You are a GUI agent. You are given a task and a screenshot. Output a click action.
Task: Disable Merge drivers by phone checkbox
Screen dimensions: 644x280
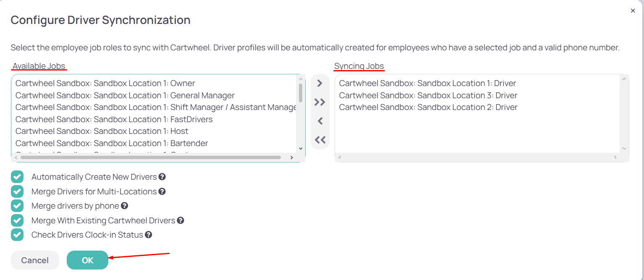(17, 206)
